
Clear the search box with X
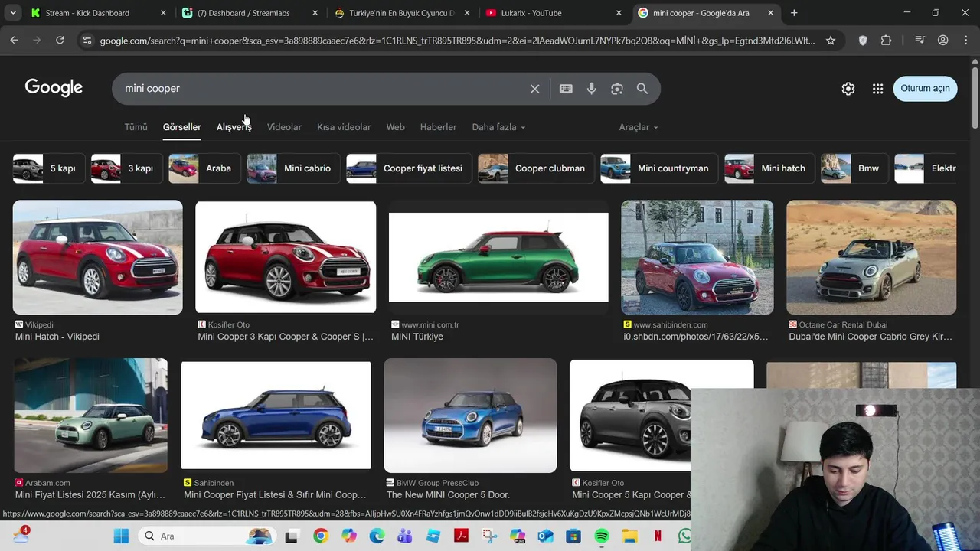point(534,89)
